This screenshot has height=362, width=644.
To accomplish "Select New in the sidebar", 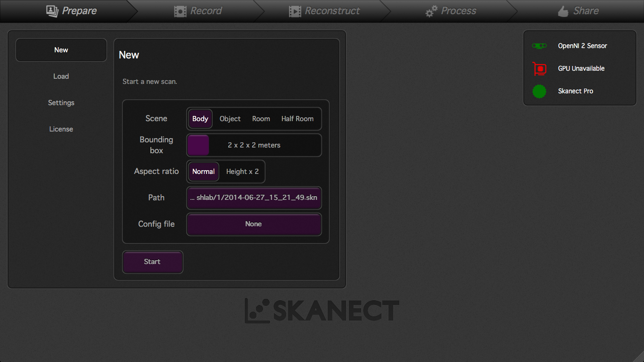I will click(x=61, y=50).
